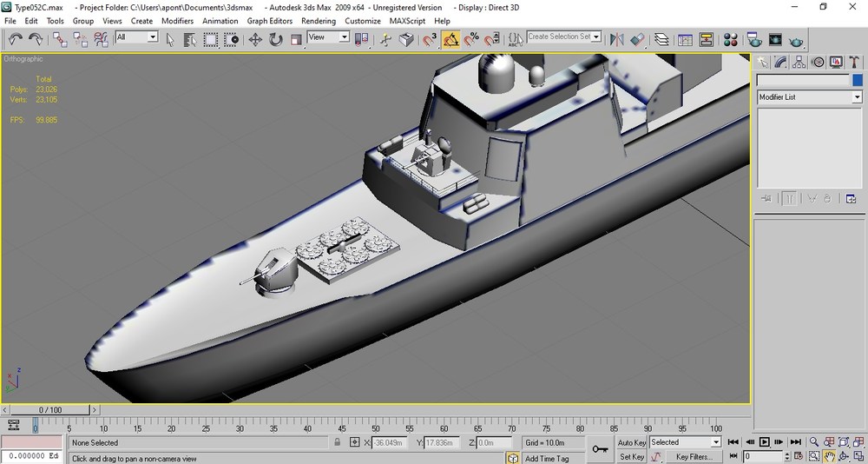Open the Material Editor spheres icon
Viewport: 868px width, 464px height.
[730, 39]
